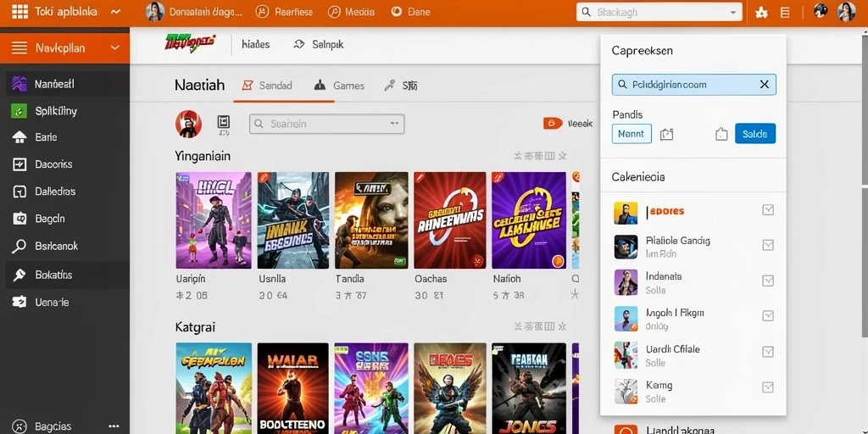Click the calendar icon next to Nannt

pyautogui.click(x=666, y=134)
